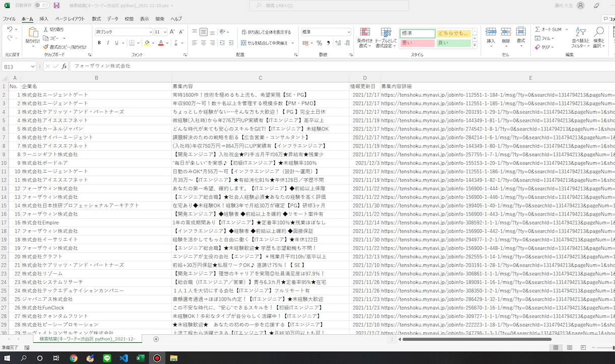Click the Italic formatting icon
The width and height of the screenshot is (615, 364).
108,43
